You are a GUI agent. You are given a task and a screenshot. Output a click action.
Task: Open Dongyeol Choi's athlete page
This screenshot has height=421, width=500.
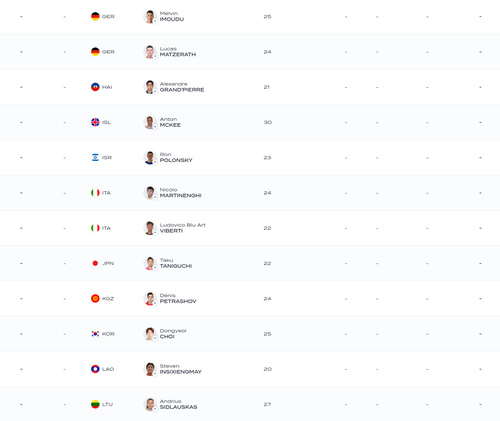tap(173, 334)
